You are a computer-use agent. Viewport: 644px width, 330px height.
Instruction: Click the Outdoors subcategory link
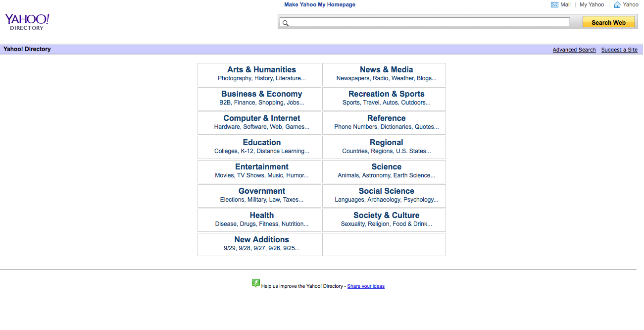[x=413, y=103]
